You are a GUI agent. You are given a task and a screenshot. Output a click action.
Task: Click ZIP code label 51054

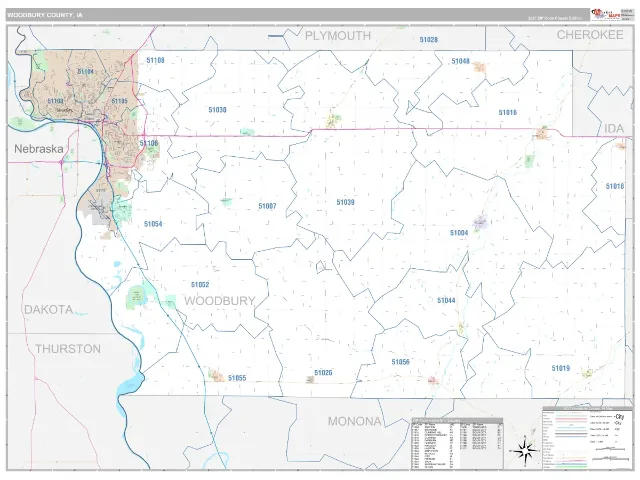coord(153,224)
